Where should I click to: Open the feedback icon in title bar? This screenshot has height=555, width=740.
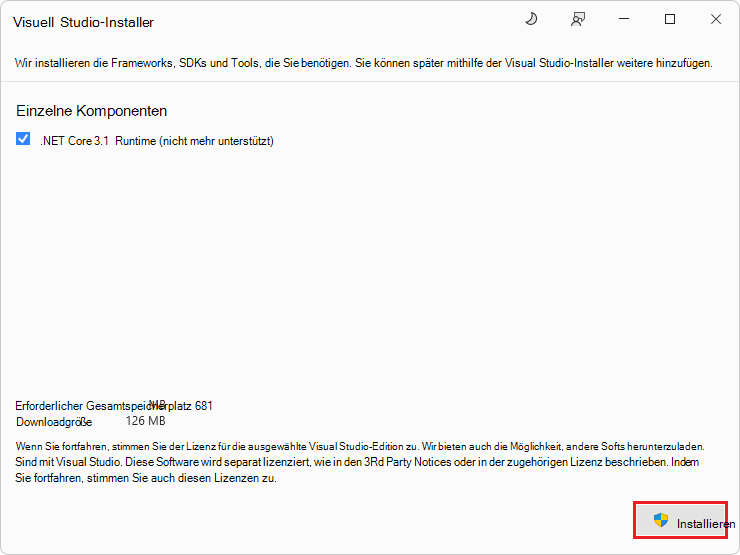pyautogui.click(x=577, y=20)
